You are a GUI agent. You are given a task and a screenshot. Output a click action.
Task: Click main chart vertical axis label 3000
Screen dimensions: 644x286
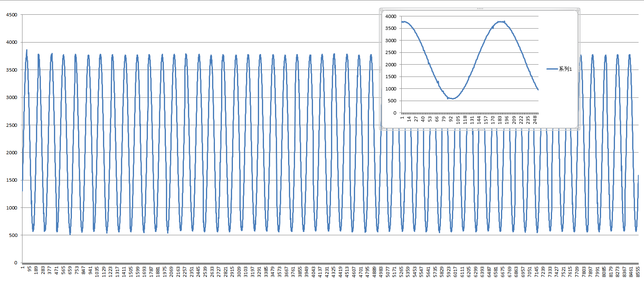12,97
